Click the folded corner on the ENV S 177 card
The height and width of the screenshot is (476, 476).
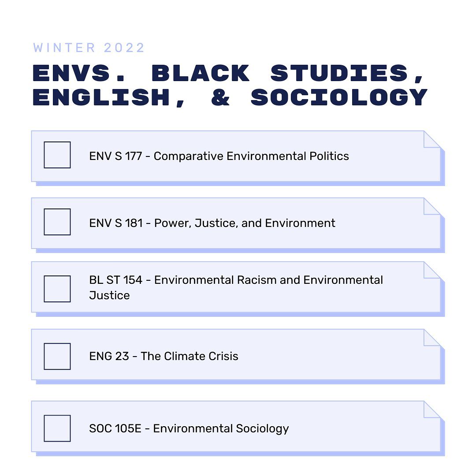(432, 139)
